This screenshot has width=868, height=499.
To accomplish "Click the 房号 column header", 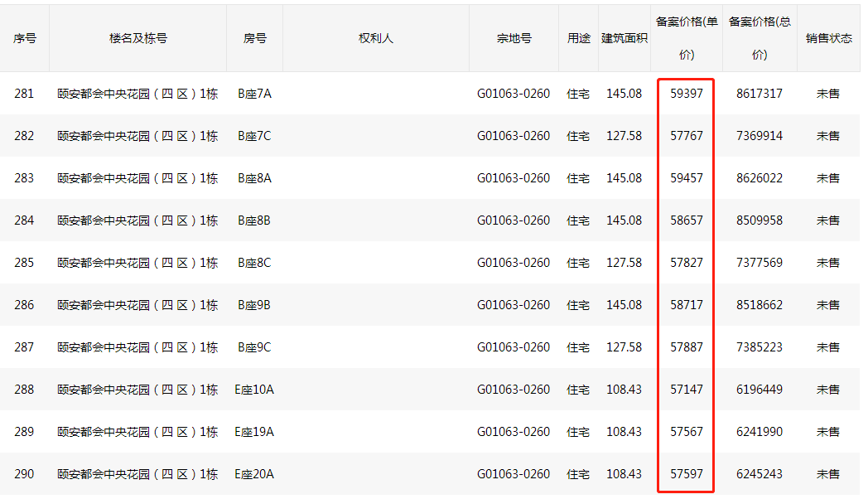I will click(254, 38).
